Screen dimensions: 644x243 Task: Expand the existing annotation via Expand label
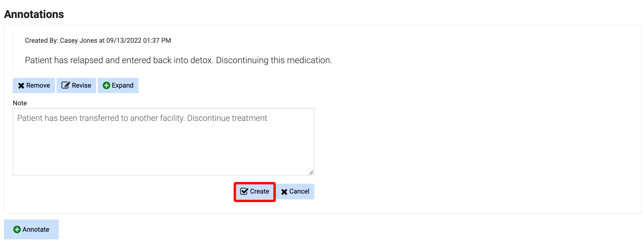[x=123, y=85]
